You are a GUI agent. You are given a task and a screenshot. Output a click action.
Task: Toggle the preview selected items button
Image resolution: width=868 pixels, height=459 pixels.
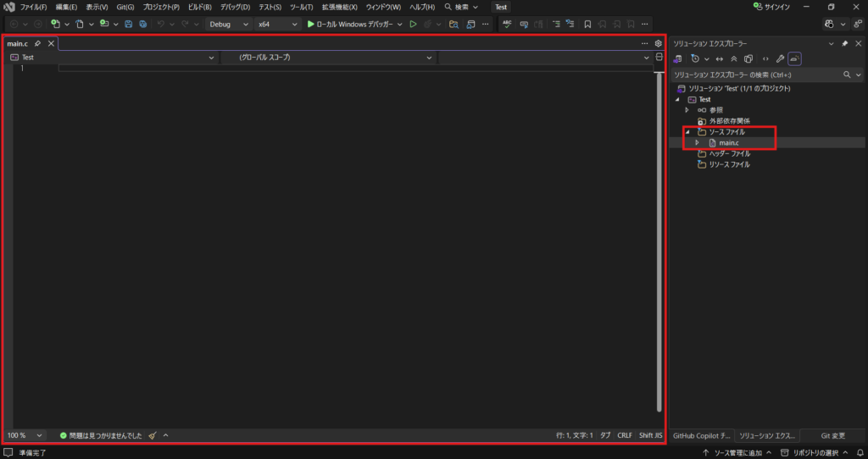tap(795, 58)
